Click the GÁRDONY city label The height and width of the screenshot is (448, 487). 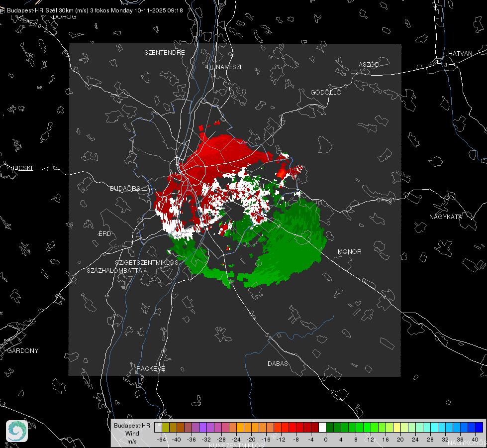(23, 351)
